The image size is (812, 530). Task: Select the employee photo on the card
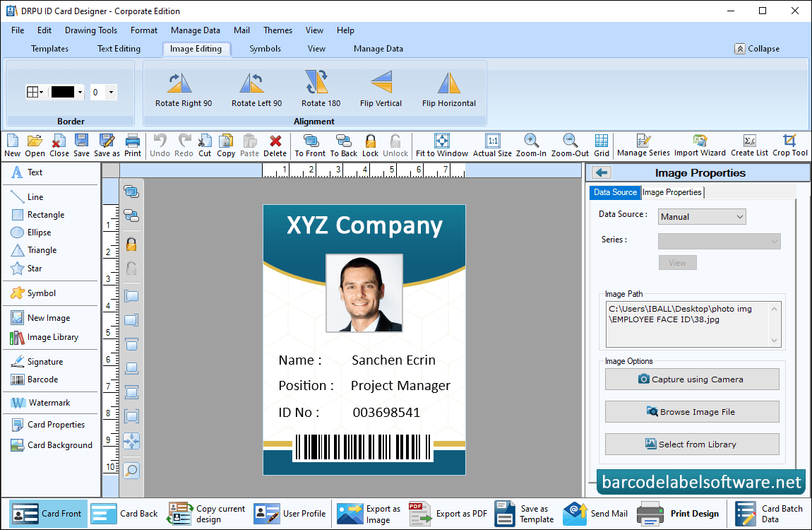(x=364, y=293)
